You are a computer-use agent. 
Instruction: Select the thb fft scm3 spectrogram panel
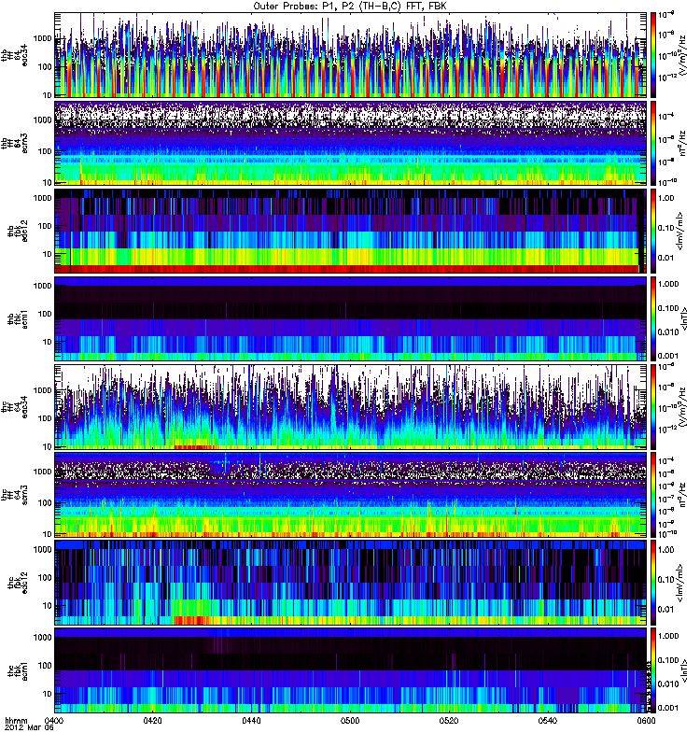350,142
